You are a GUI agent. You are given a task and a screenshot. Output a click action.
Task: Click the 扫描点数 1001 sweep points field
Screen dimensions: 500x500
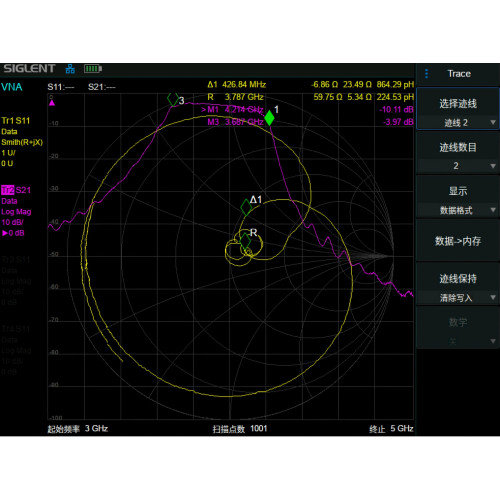pos(240,429)
